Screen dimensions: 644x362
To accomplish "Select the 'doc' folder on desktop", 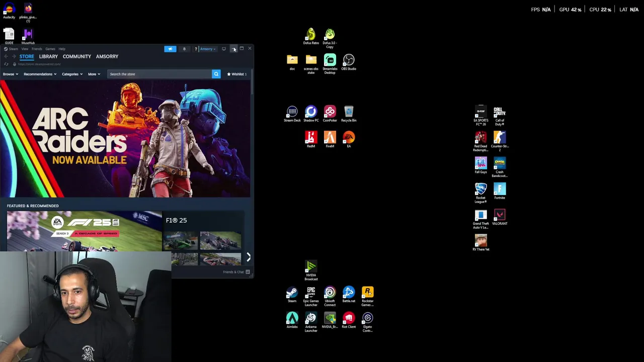I will pos(292,62).
